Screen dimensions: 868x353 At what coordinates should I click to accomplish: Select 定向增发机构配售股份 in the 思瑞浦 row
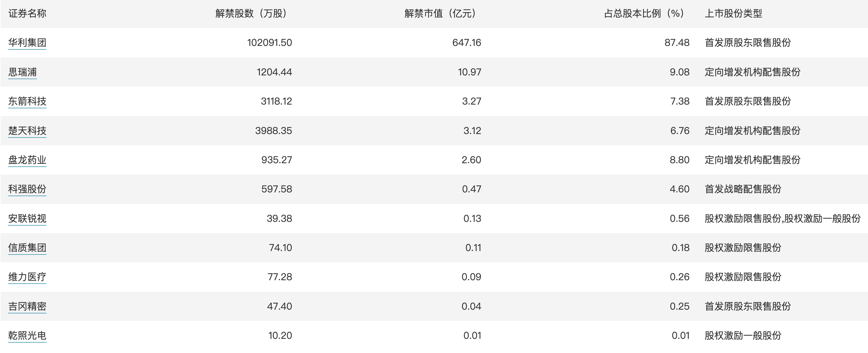(752, 72)
